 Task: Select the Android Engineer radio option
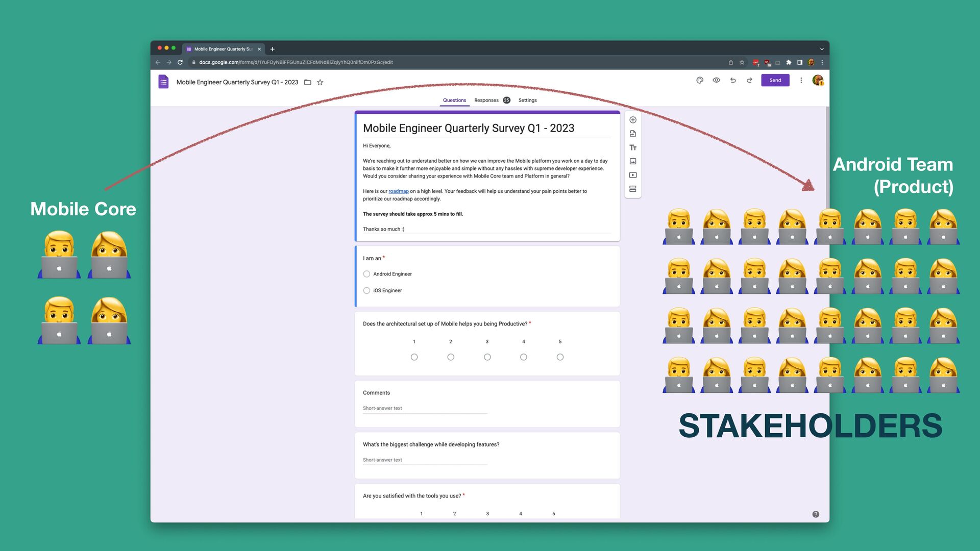(x=366, y=274)
